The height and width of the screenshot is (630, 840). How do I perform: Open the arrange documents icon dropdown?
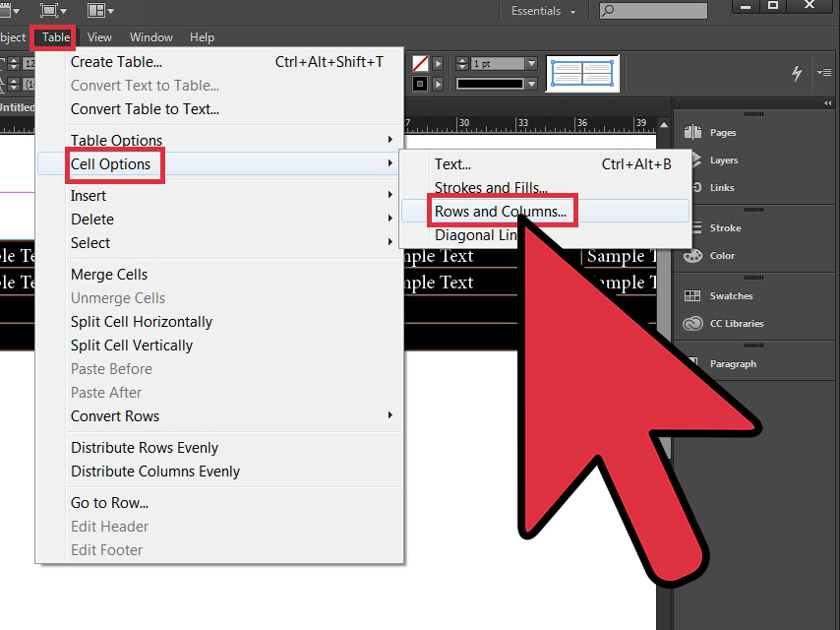[100, 10]
